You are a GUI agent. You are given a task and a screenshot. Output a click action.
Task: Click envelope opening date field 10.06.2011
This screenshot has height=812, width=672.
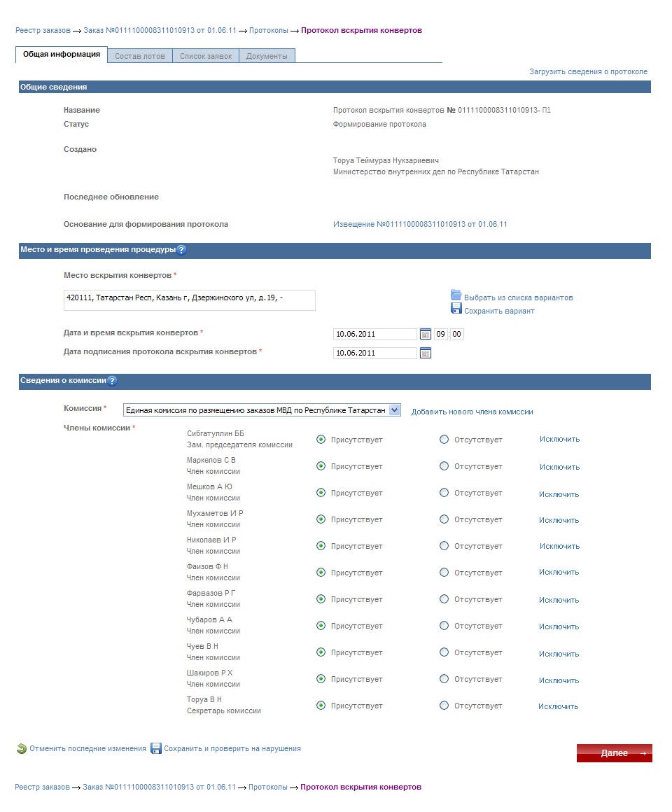coord(374,334)
